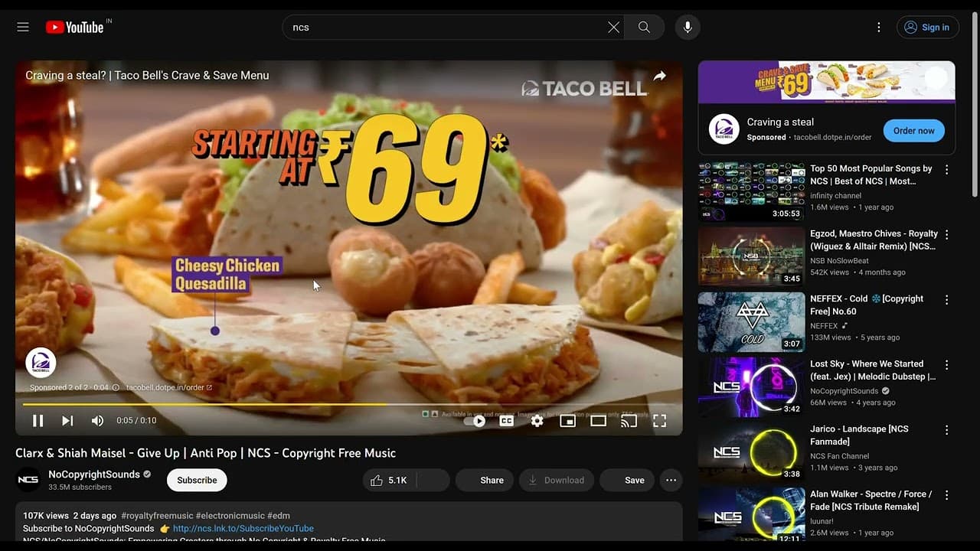Open NEFFEX - Cold video thumbnail
The height and width of the screenshot is (551, 980).
coord(751,321)
